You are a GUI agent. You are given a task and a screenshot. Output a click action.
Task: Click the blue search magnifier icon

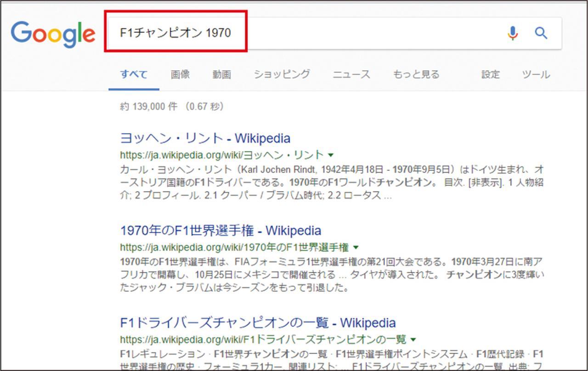point(541,33)
